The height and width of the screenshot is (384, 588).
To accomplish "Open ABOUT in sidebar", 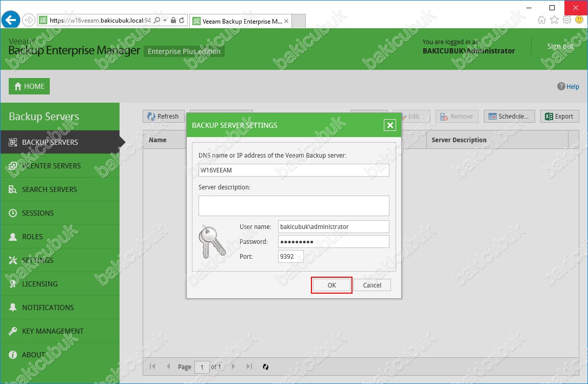I will point(60,355).
